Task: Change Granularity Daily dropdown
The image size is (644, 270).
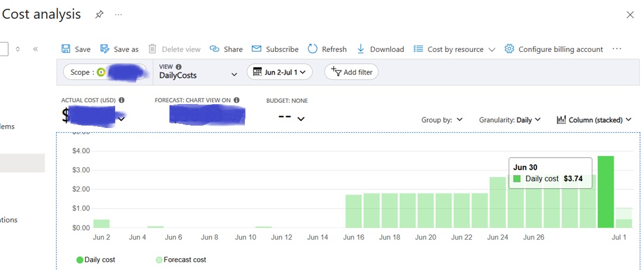Action: pos(510,120)
